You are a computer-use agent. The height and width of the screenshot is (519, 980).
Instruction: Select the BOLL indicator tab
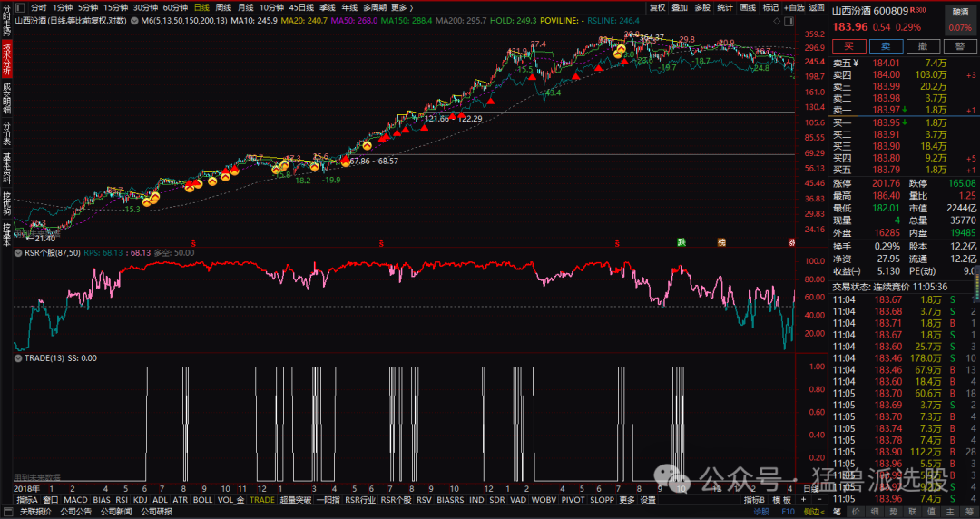pos(202,500)
